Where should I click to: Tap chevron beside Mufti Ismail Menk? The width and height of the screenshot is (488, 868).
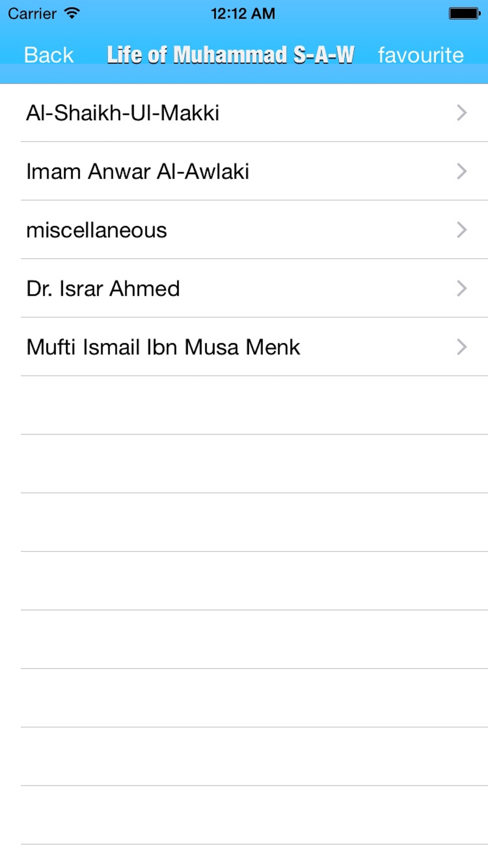pyautogui.click(x=462, y=347)
